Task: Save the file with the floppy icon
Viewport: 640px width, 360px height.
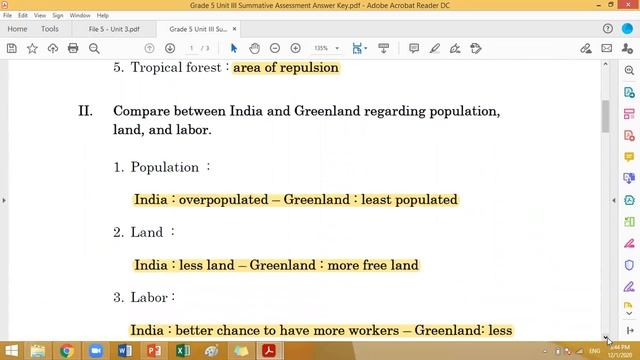Action: [11, 49]
